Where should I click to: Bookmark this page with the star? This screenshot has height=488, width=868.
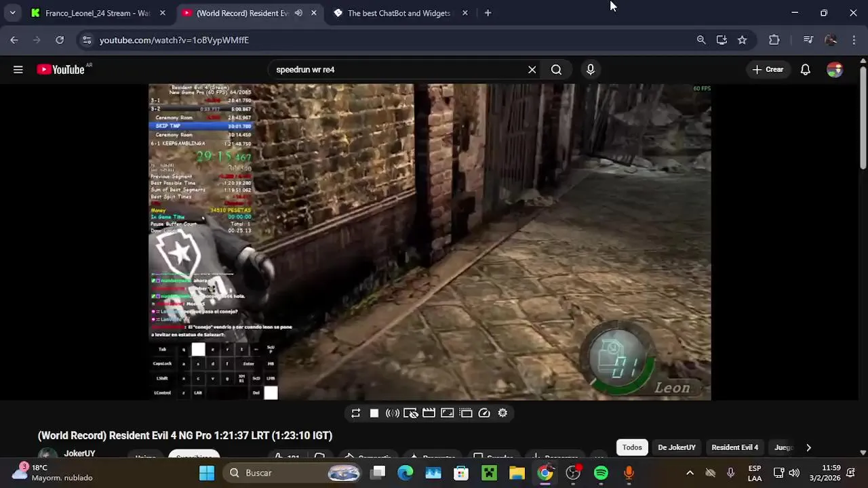tap(742, 40)
